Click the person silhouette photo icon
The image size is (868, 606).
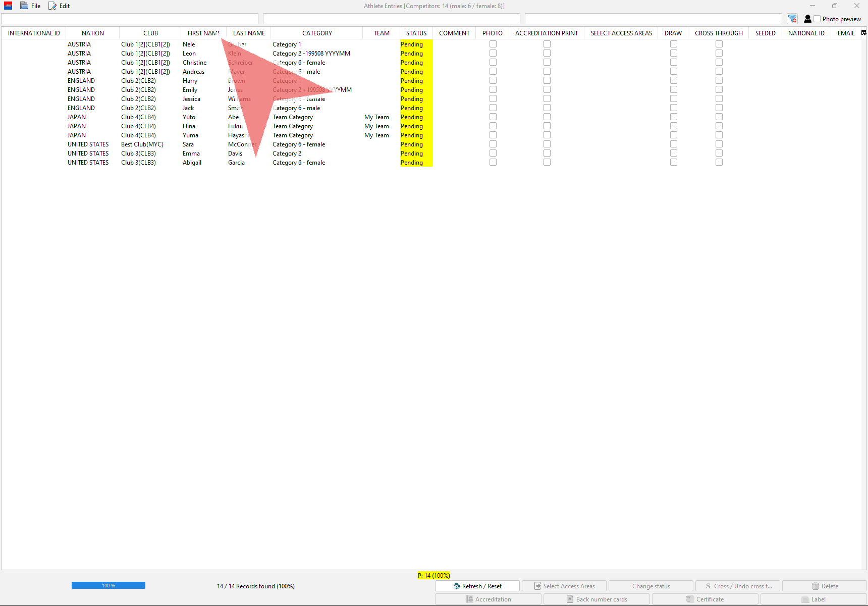(x=807, y=19)
